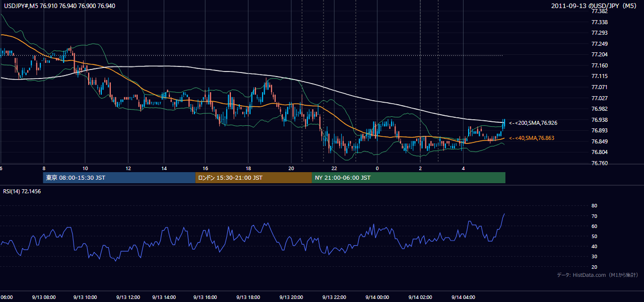The height and width of the screenshot is (302, 644).
Task: Click hour marker 16 below the price chart
Action: click(x=206, y=168)
